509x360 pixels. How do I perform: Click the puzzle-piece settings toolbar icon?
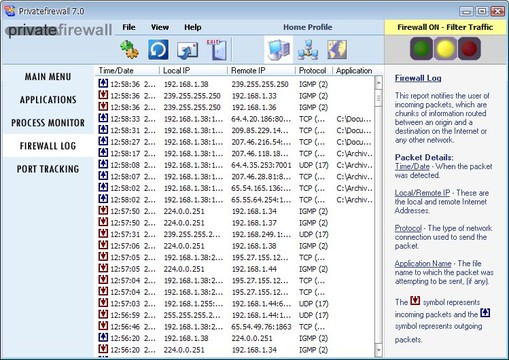(x=129, y=50)
